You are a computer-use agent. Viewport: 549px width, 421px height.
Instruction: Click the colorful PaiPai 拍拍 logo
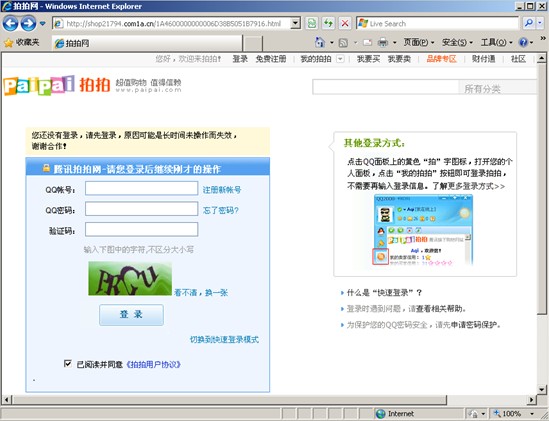click(x=57, y=85)
